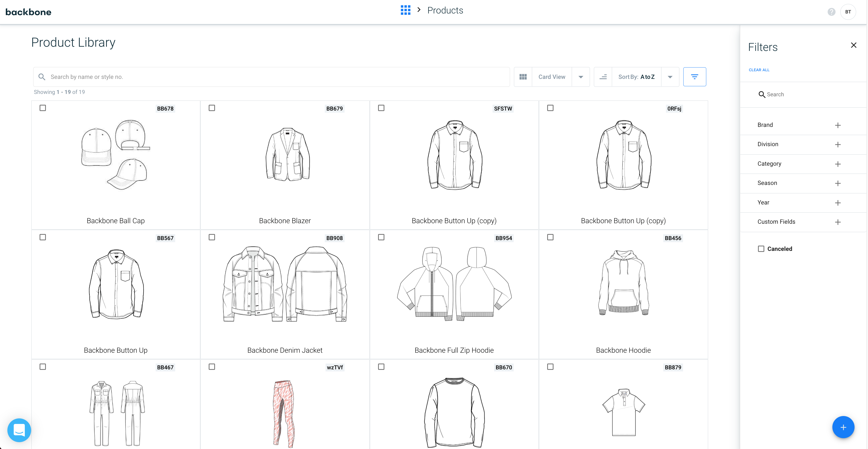868x449 pixels.
Task: Select the Full Zip Hoodie checkbox
Action: 381,237
